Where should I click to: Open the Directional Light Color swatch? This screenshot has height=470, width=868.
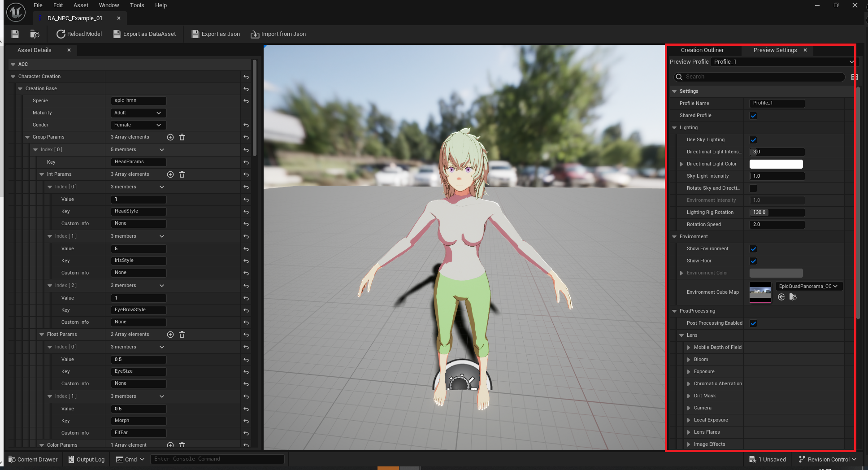click(x=776, y=164)
